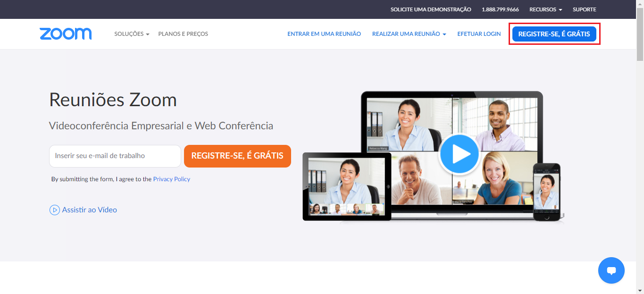This screenshot has width=644, height=294.
Task: Open Suporte in top bar
Action: coord(585,9)
